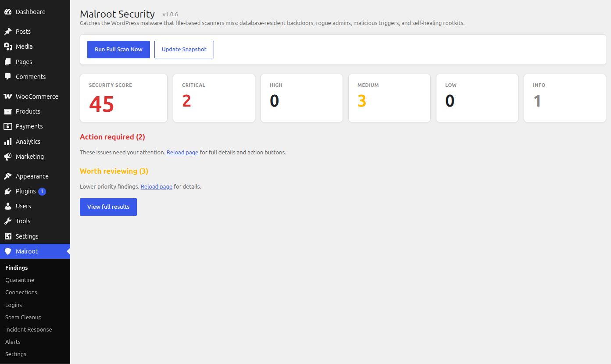Click the Posts pushpin icon
This screenshot has height=364, width=611.
coord(8,32)
